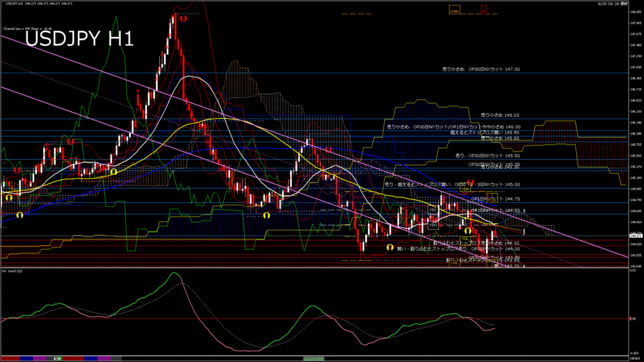Click the LWL label box near chart bottom
644x362 pixels.
(454, 263)
